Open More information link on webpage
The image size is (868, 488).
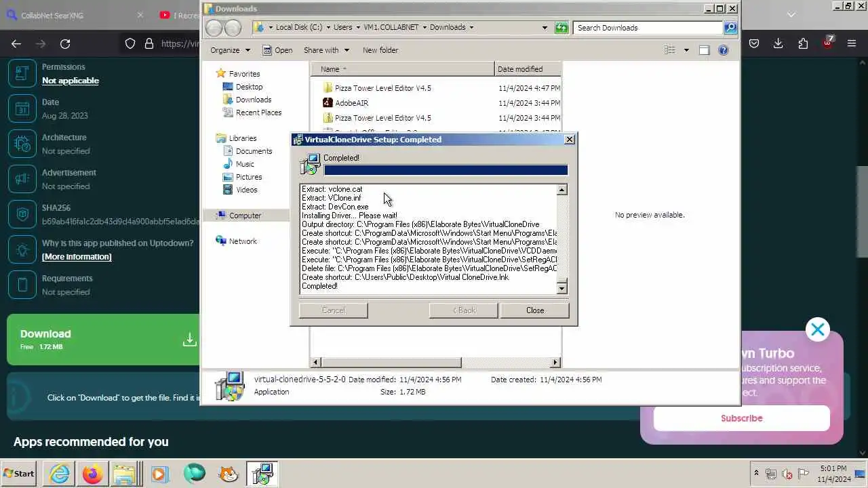pyautogui.click(x=77, y=257)
